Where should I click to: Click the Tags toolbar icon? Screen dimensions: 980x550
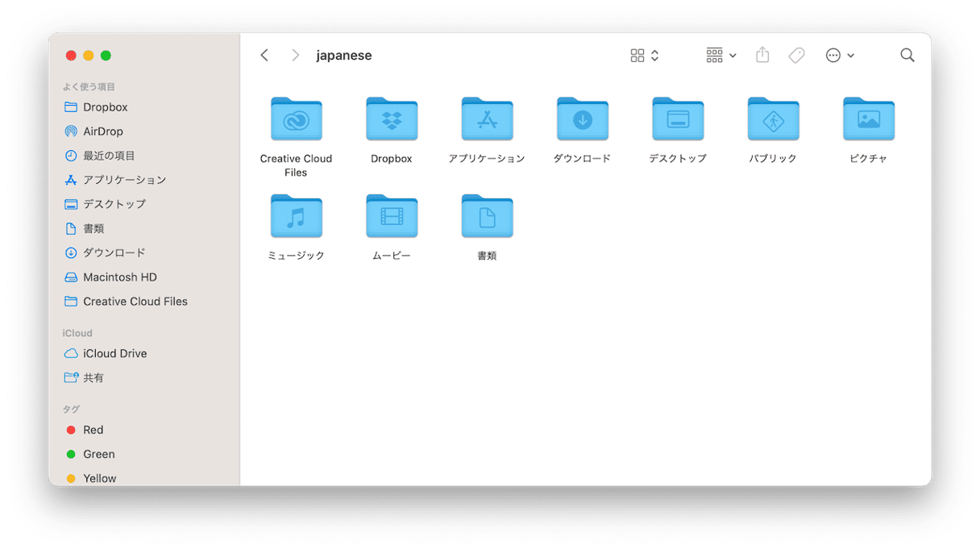tap(796, 55)
